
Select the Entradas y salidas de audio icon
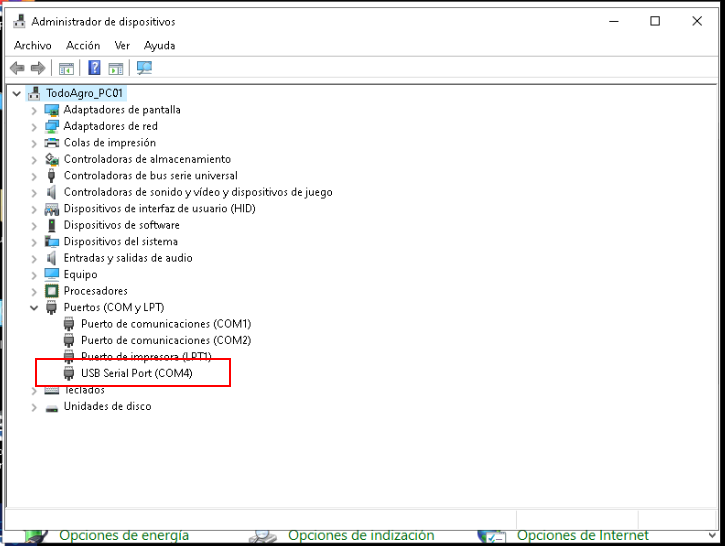tap(52, 258)
